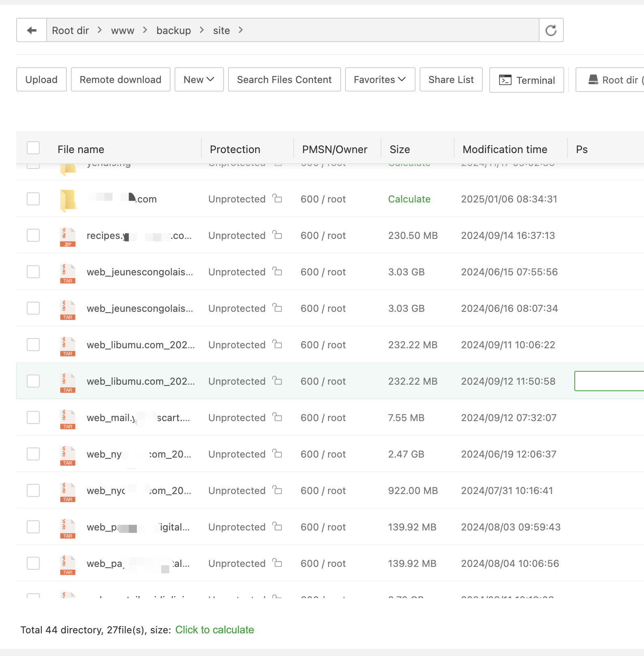Toggle the select-all checkbox in header

(x=33, y=148)
